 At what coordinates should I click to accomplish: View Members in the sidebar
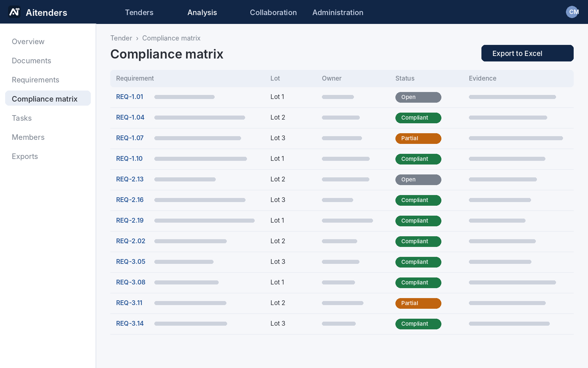click(48, 137)
